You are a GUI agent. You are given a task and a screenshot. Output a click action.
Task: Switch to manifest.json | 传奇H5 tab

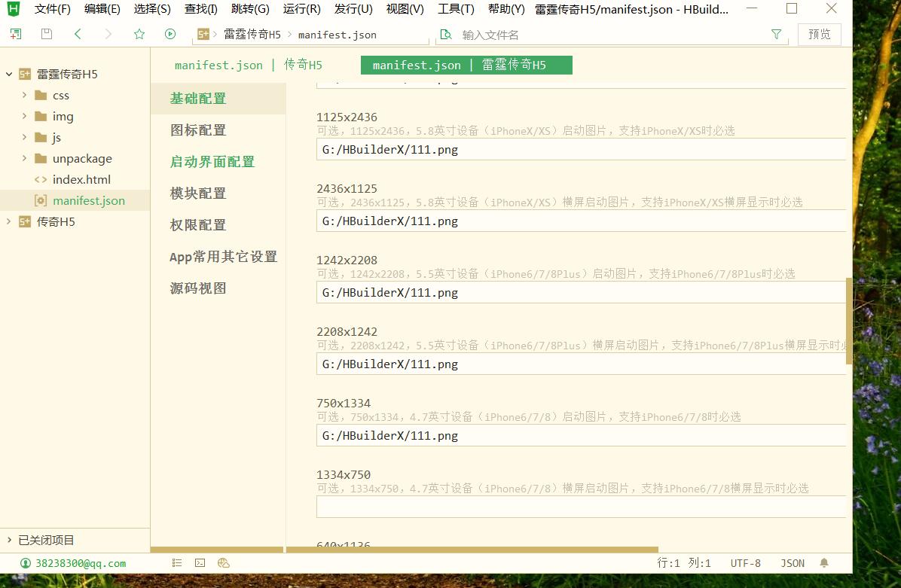coord(248,65)
